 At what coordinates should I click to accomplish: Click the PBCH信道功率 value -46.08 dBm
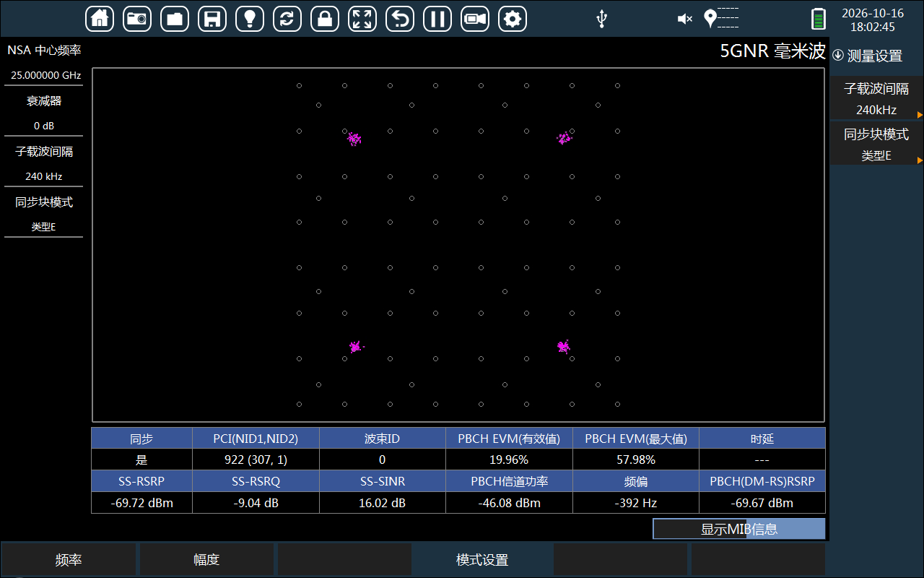tap(509, 503)
